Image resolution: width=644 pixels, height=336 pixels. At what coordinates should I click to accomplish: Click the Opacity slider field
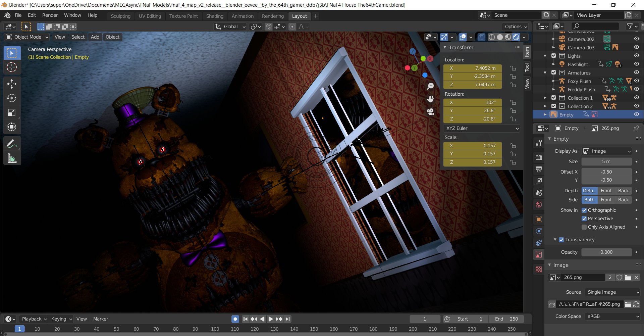pos(606,252)
